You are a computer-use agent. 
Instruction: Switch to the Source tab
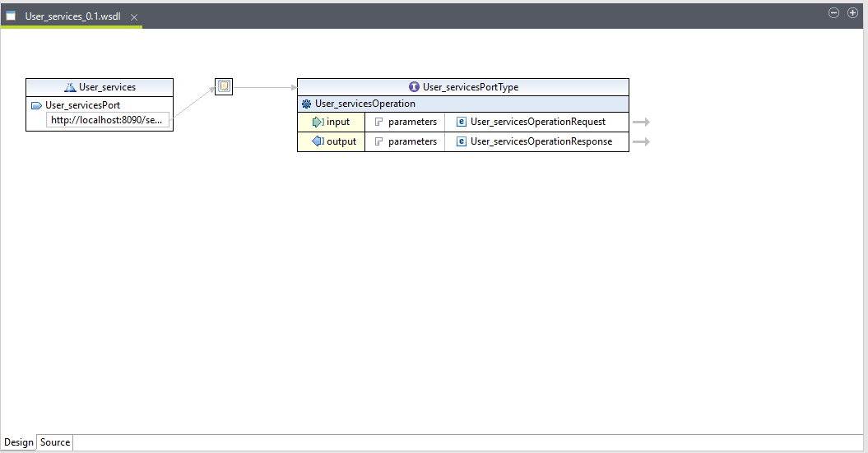[x=55, y=442]
